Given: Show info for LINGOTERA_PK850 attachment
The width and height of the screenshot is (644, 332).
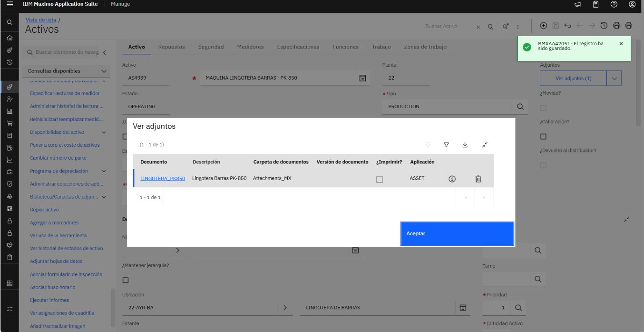Looking at the screenshot, I should point(452,179).
